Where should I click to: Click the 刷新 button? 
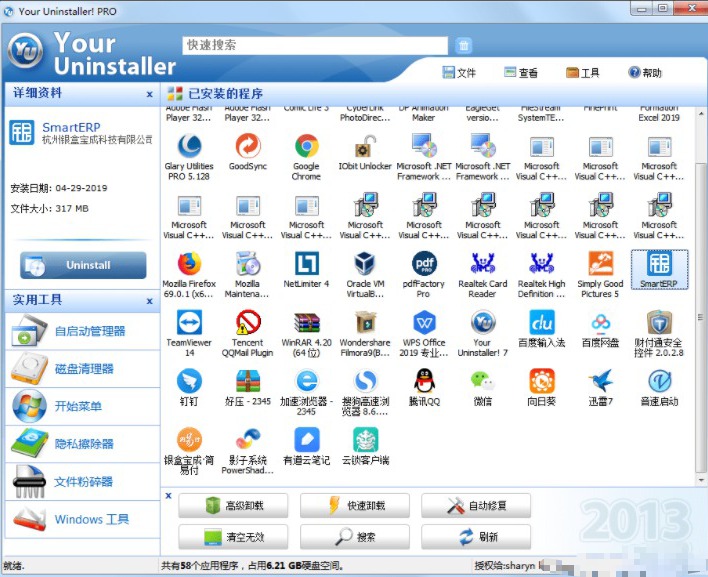point(476,537)
